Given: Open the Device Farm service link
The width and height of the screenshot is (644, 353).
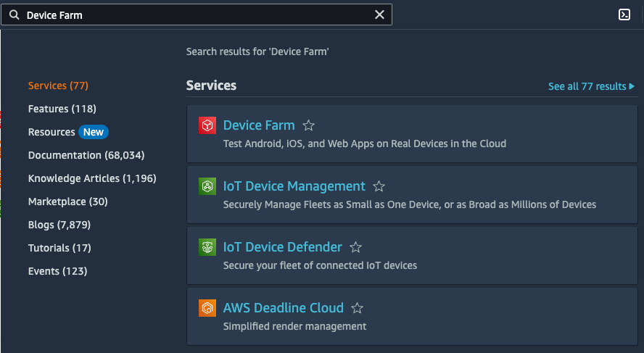Looking at the screenshot, I should tap(259, 125).
